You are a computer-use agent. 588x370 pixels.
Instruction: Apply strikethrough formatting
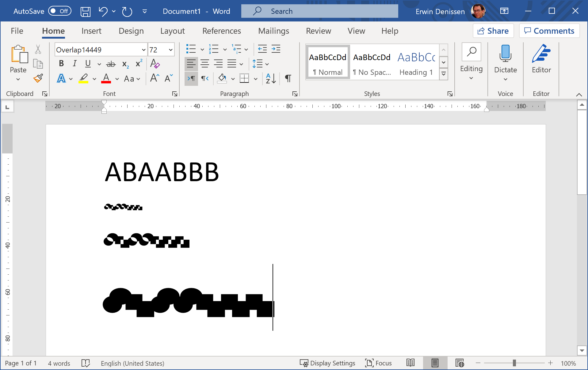click(x=111, y=64)
